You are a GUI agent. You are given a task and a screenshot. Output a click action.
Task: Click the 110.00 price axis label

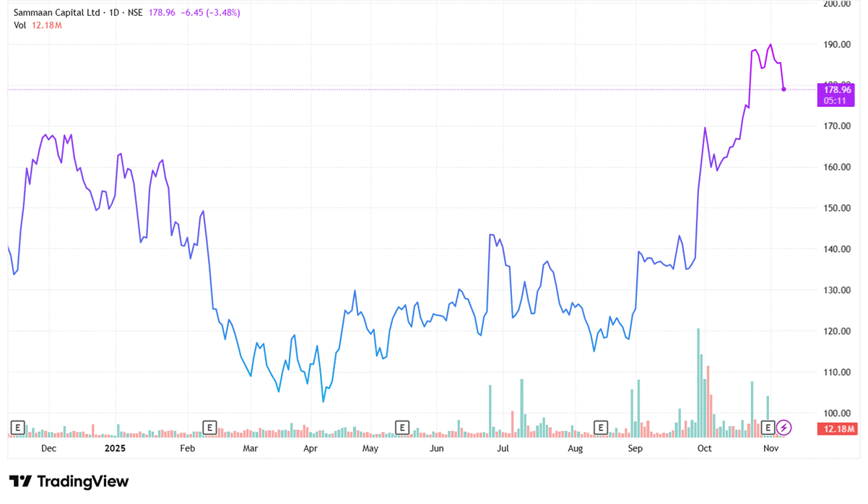pos(838,372)
